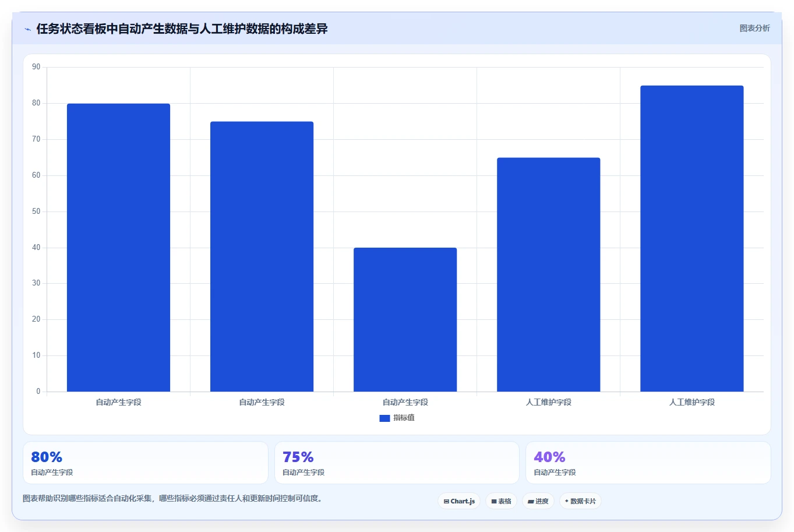The image size is (794, 532).
Task: Open the purple 40% stat card
Action: 648,463
